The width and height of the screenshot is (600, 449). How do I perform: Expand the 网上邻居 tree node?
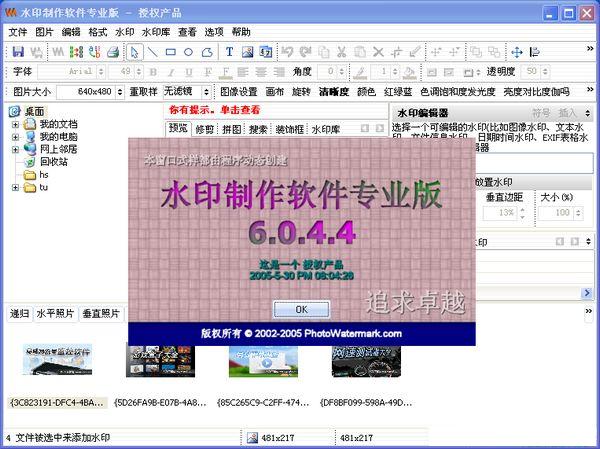[15, 149]
